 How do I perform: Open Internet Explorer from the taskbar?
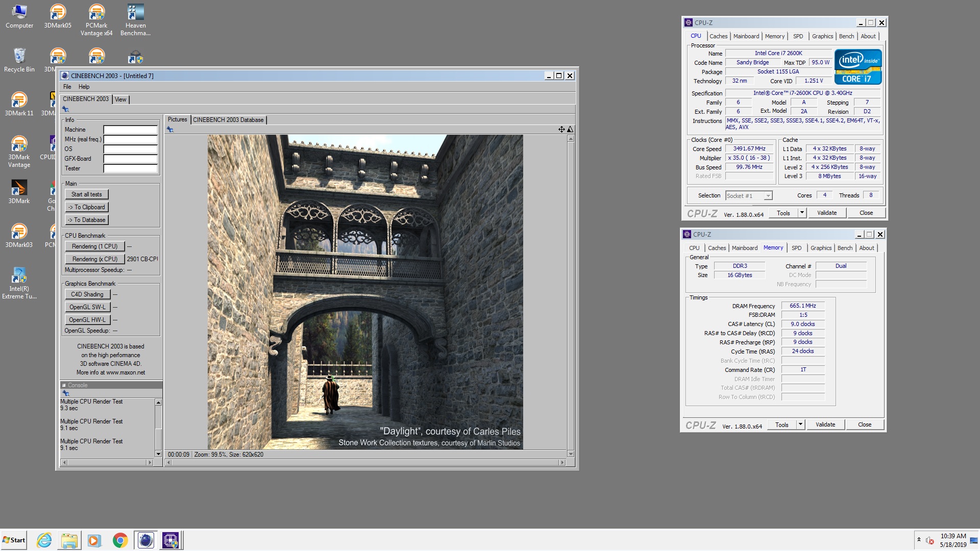(x=44, y=540)
